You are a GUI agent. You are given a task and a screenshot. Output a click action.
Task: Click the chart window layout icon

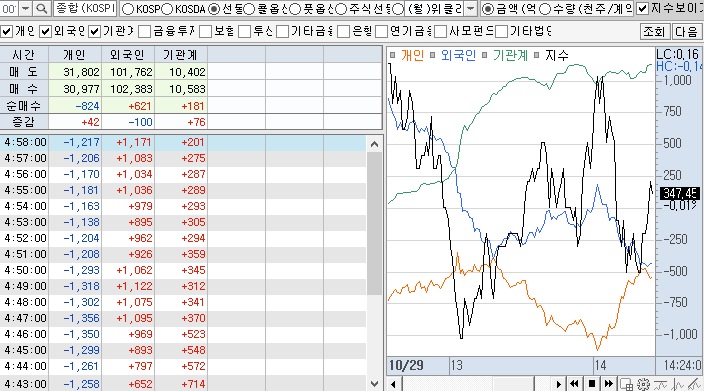pyautogui.click(x=626, y=384)
